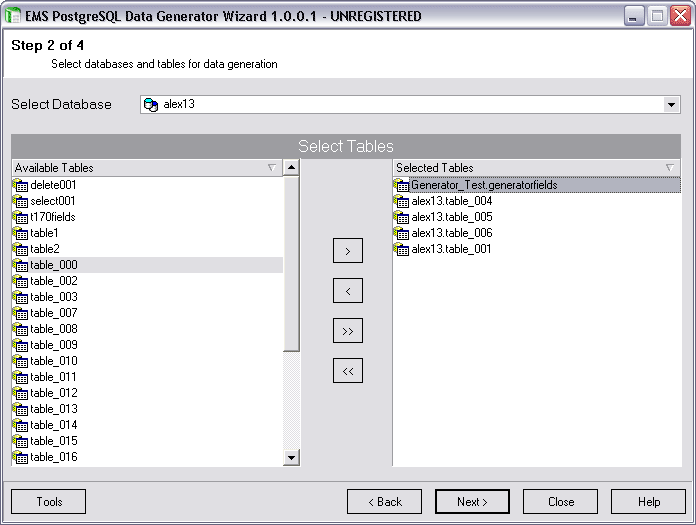Click the table icon beside table_003

pos(20,297)
